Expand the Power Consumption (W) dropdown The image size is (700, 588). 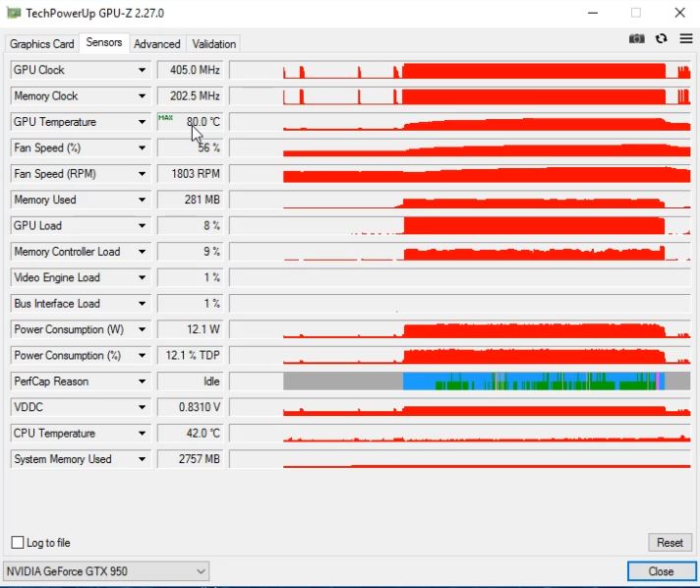tap(142, 329)
